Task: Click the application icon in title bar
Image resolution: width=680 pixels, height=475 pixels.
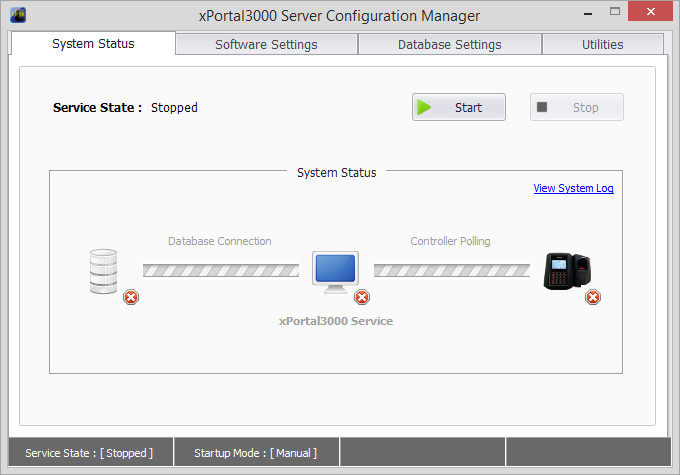Action: pyautogui.click(x=17, y=15)
